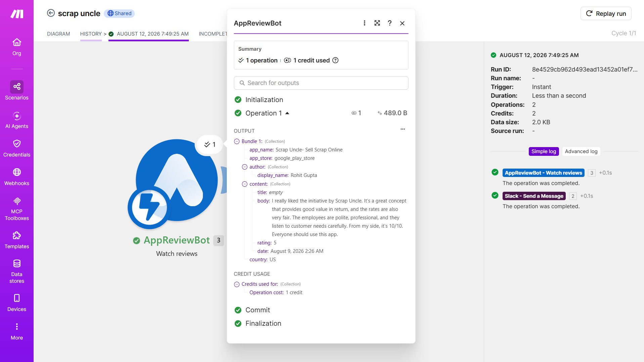The height and width of the screenshot is (362, 644).
Task: Expand AppReviewBot panel to fullscreen
Action: pos(377,23)
